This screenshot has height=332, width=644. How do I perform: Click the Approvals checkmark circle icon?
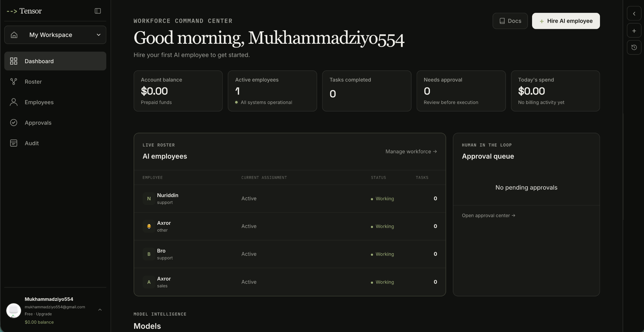click(14, 123)
